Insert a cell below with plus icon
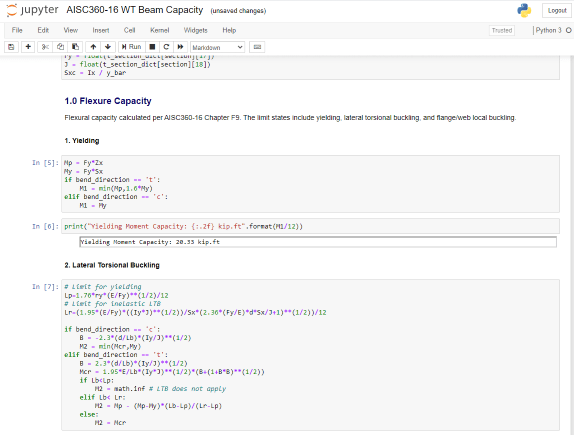 (x=28, y=47)
